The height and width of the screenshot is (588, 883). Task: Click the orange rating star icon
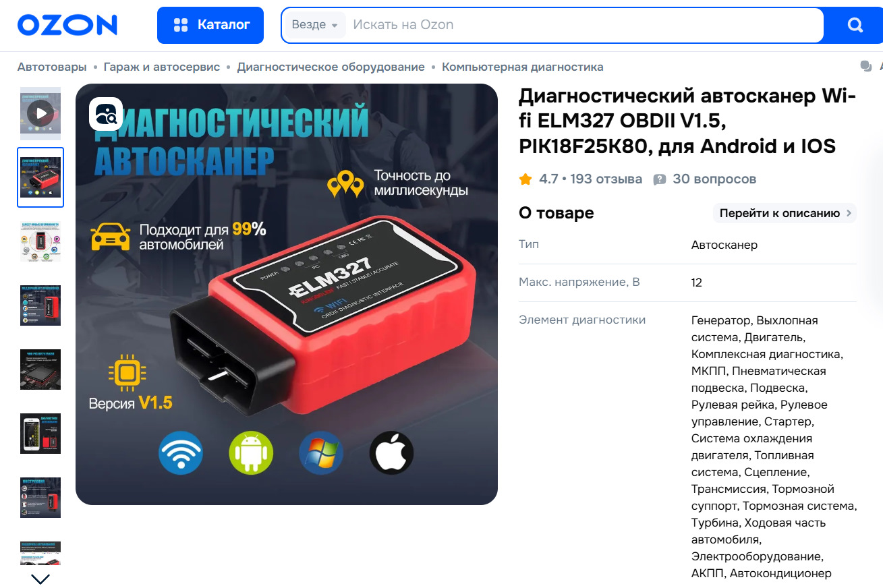coord(525,179)
